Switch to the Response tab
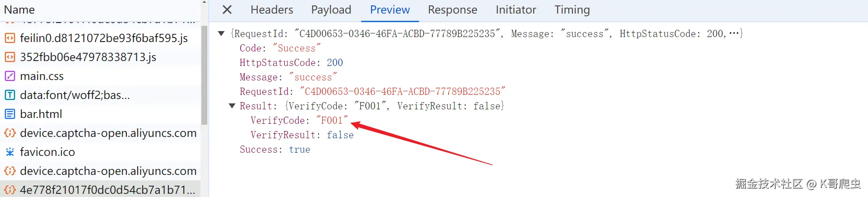The image size is (868, 197). point(452,10)
